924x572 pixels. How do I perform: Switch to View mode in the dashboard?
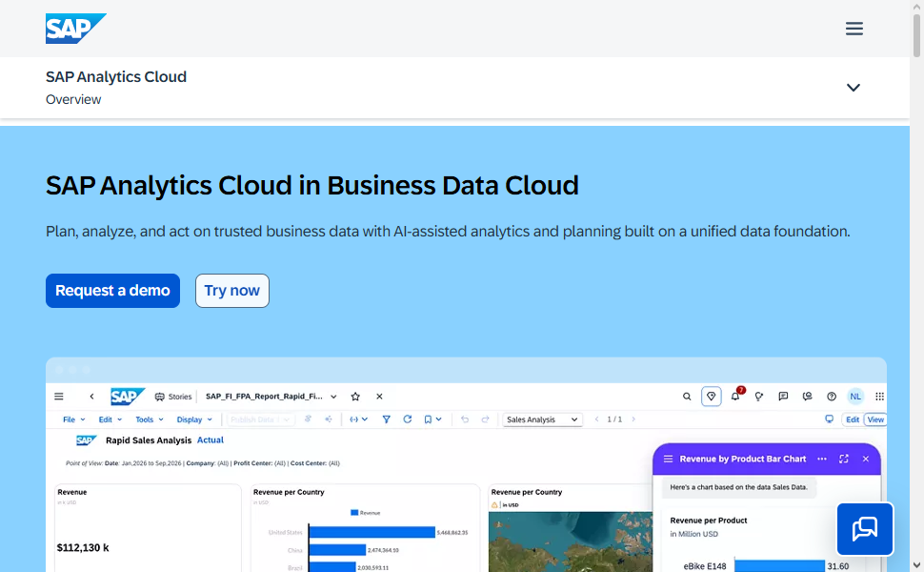tap(875, 419)
